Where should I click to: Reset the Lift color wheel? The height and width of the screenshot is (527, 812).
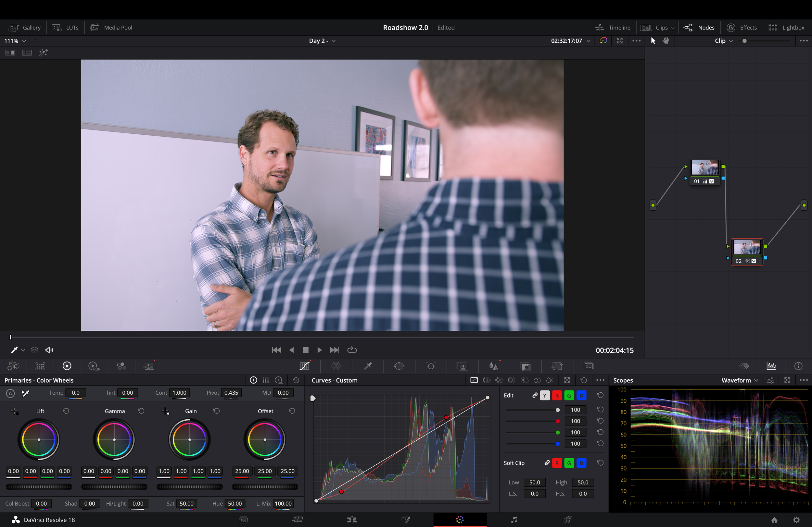[66, 411]
